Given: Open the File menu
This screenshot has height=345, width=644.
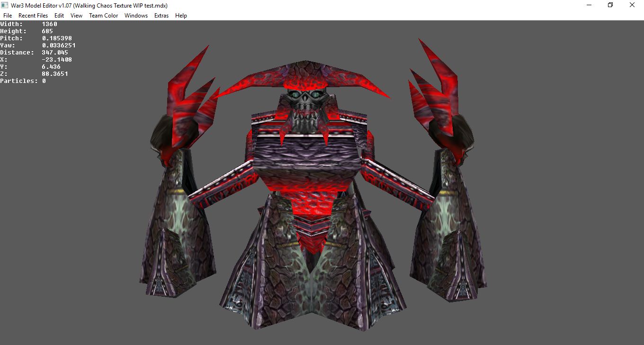Looking at the screenshot, I should pos(8,16).
